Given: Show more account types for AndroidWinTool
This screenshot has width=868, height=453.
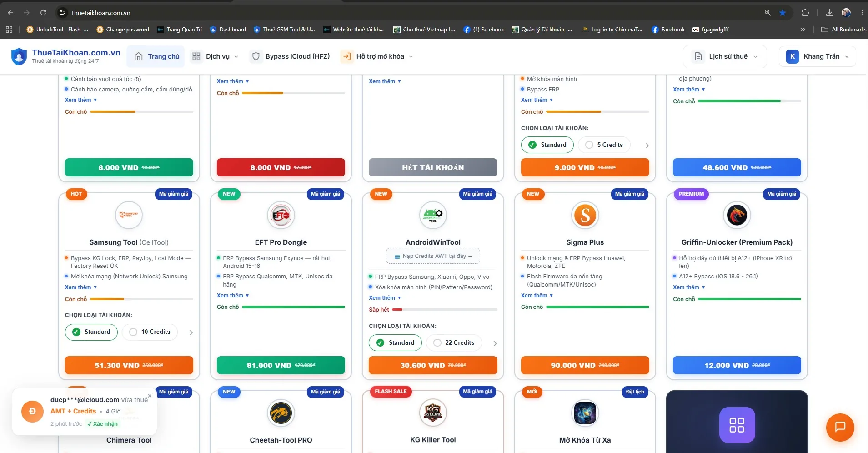Looking at the screenshot, I should click(x=495, y=343).
